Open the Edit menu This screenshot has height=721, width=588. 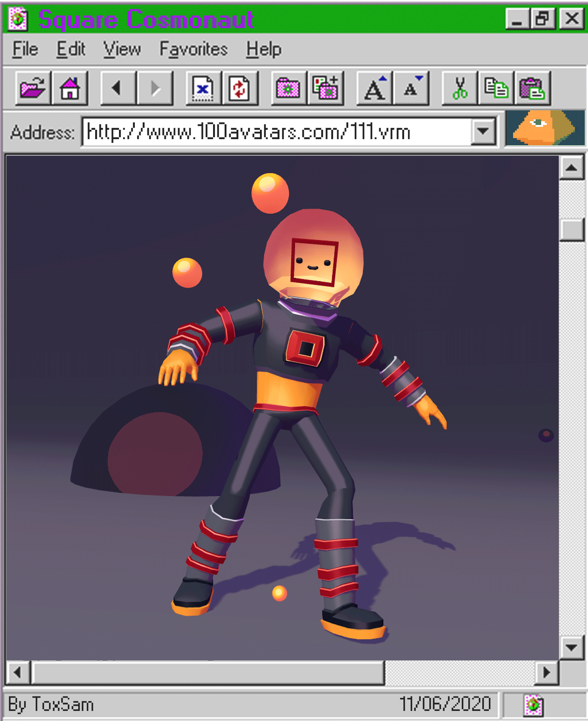point(71,49)
